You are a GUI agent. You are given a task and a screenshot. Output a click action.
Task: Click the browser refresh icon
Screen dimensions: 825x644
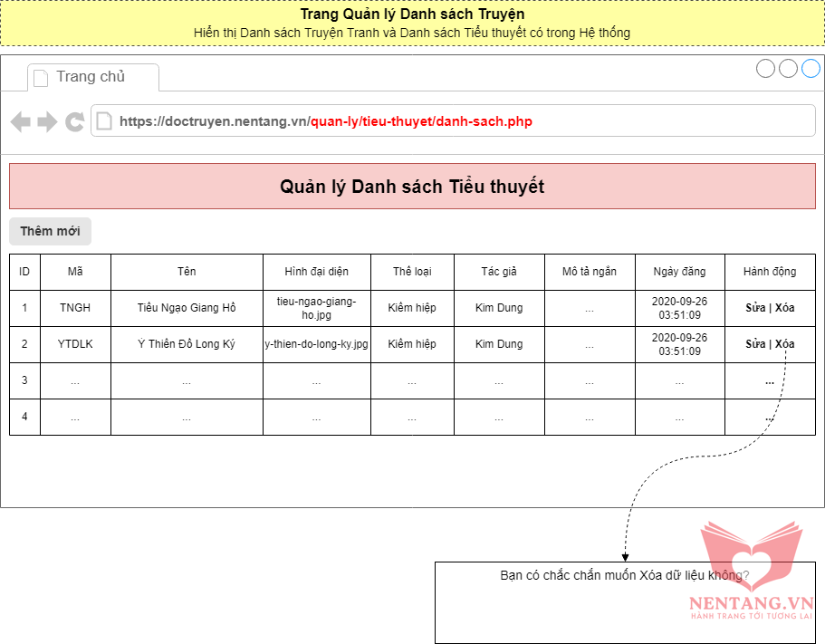[75, 121]
